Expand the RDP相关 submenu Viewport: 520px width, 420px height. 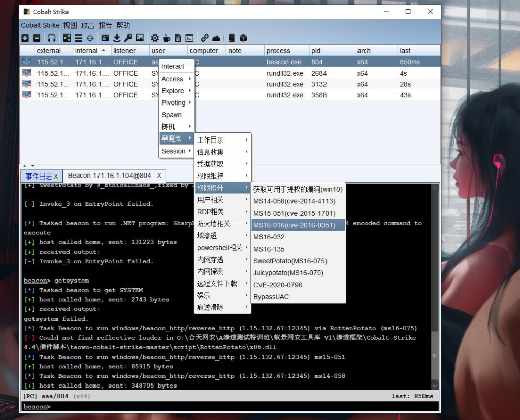point(222,212)
